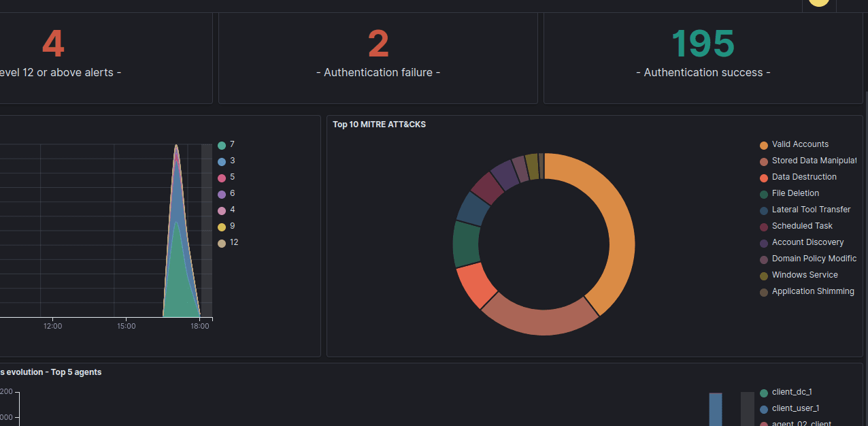Screen dimensions: 868x426
Task: Hide the client_user_1 series via its legend
Action: [x=796, y=408]
